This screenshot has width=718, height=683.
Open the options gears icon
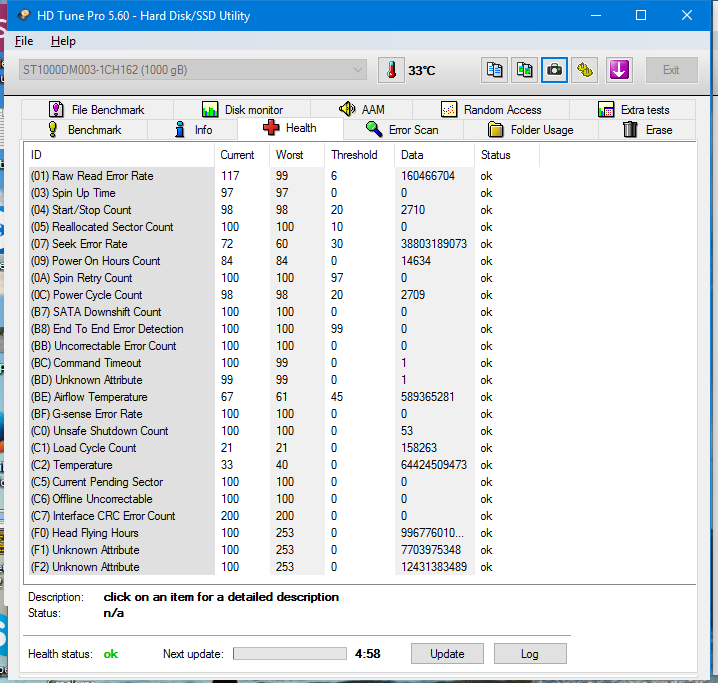(x=585, y=70)
